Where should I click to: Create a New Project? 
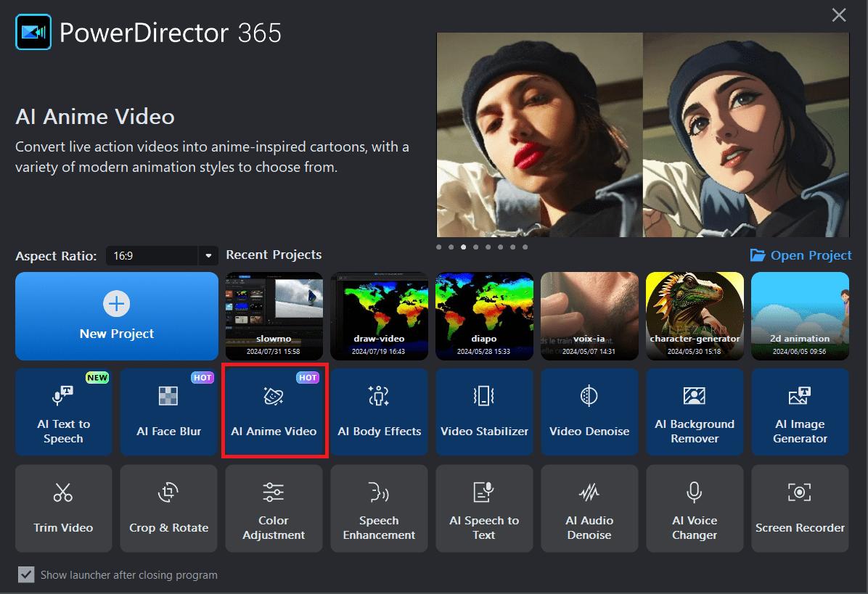click(117, 316)
